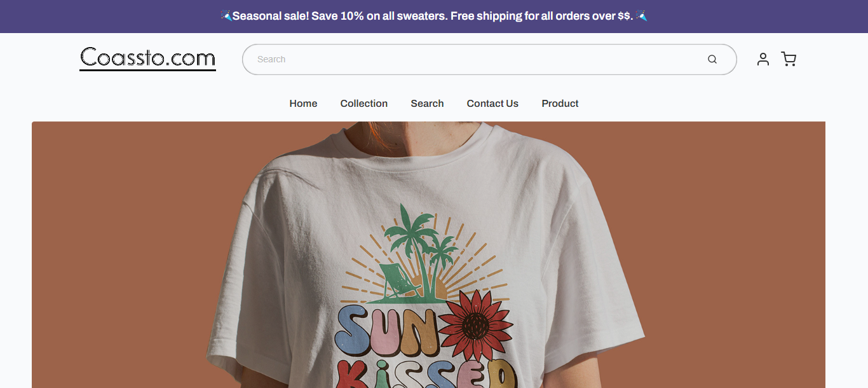
Task: Open the Contact Us page link
Action: [x=492, y=104]
